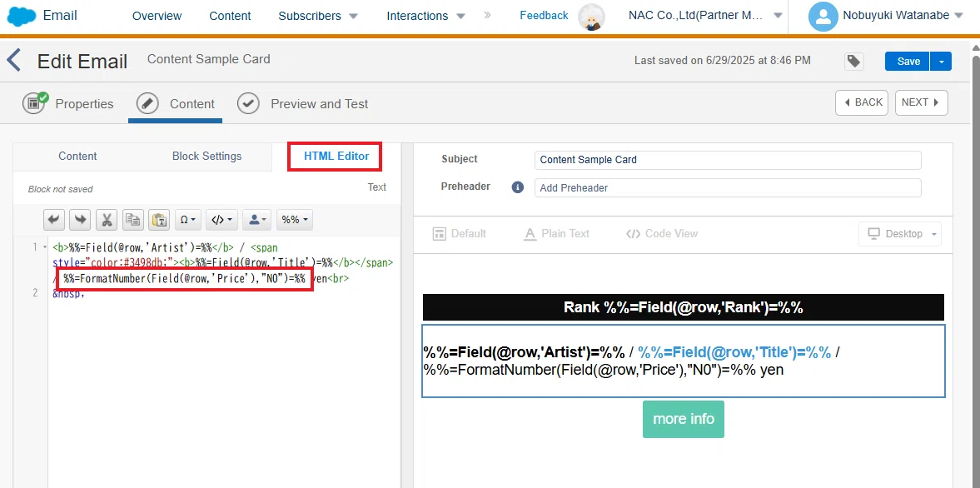The image size is (980, 488).
Task: Click the FormatNumber code in HTML editor
Action: point(184,279)
